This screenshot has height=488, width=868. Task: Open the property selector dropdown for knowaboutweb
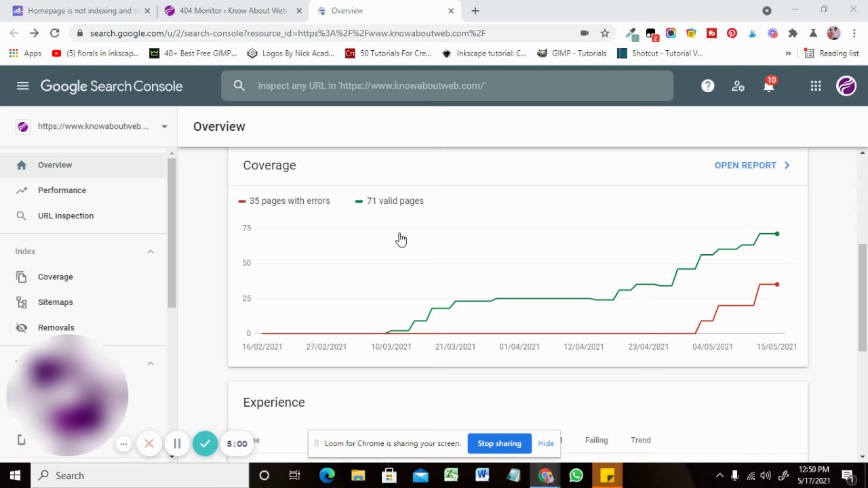pyautogui.click(x=164, y=126)
